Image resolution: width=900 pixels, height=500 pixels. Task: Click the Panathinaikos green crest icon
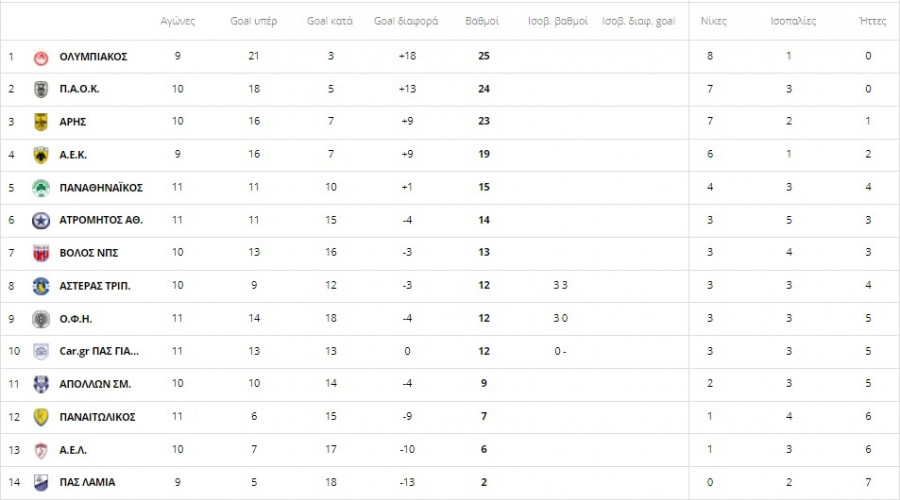pos(41,188)
